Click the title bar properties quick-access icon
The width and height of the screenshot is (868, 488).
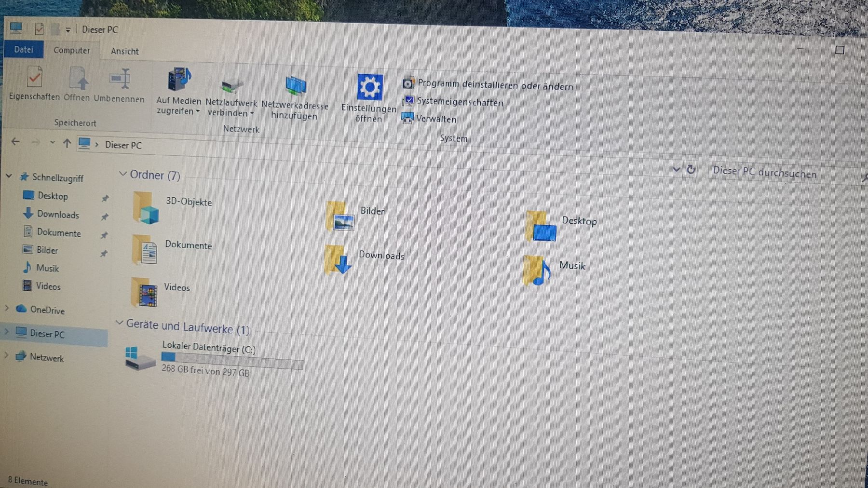coord(39,29)
